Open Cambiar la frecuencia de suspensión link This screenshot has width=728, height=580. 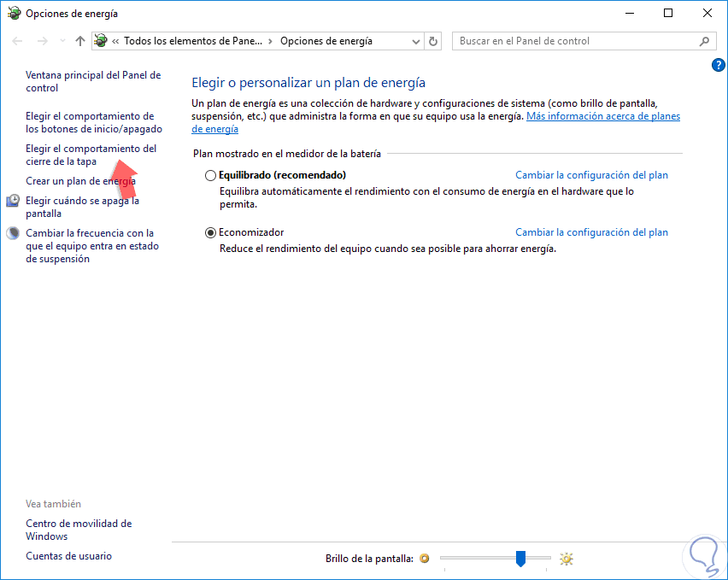92,245
